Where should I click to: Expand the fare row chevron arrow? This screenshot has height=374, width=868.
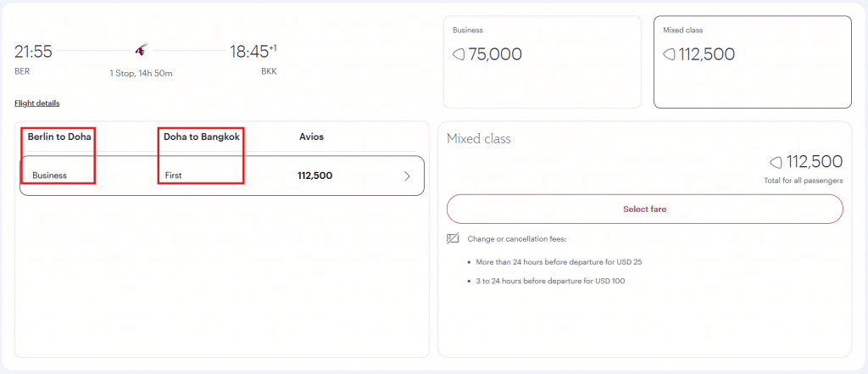pos(407,176)
